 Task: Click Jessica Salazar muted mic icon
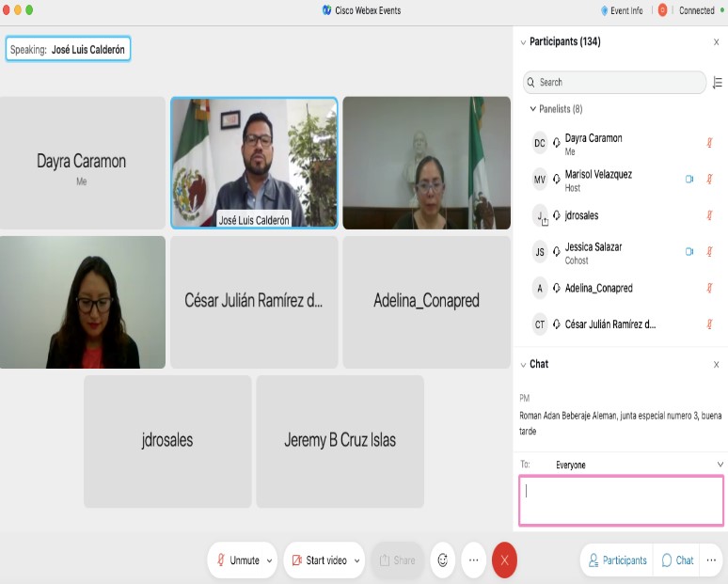pyautogui.click(x=709, y=252)
